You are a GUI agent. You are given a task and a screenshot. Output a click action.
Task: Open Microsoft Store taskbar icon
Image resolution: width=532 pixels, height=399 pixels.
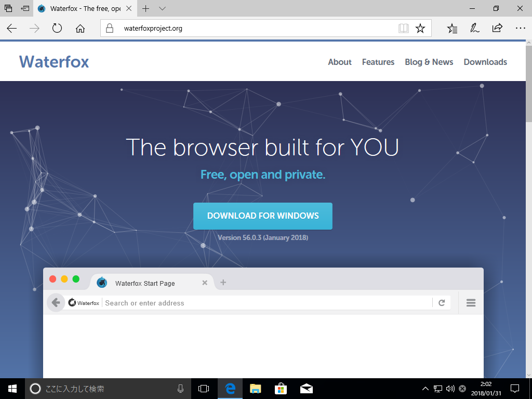point(281,389)
